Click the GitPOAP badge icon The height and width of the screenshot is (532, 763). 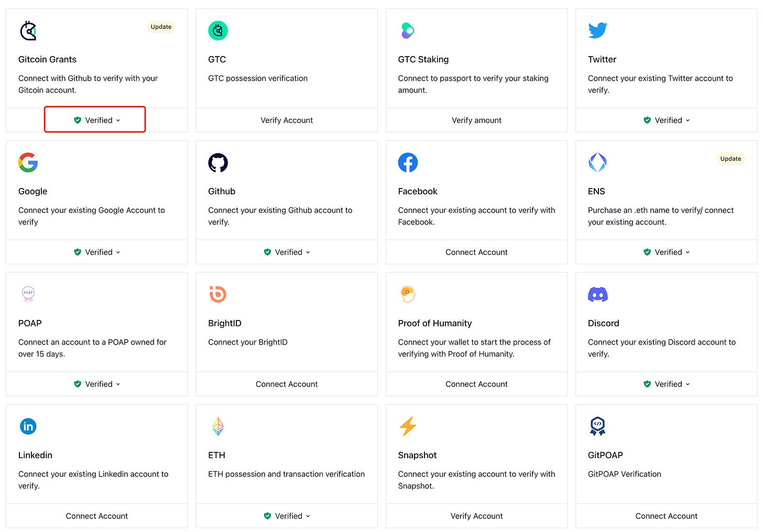598,426
